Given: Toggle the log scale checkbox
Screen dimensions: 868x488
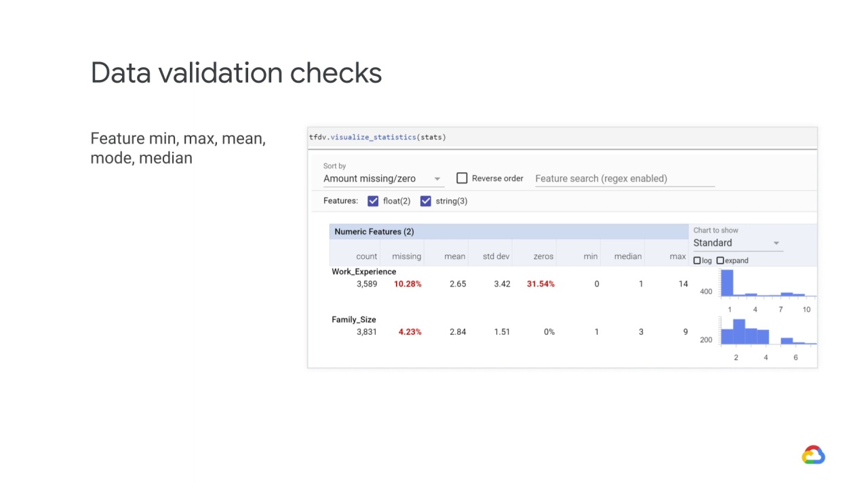Looking at the screenshot, I should (697, 261).
